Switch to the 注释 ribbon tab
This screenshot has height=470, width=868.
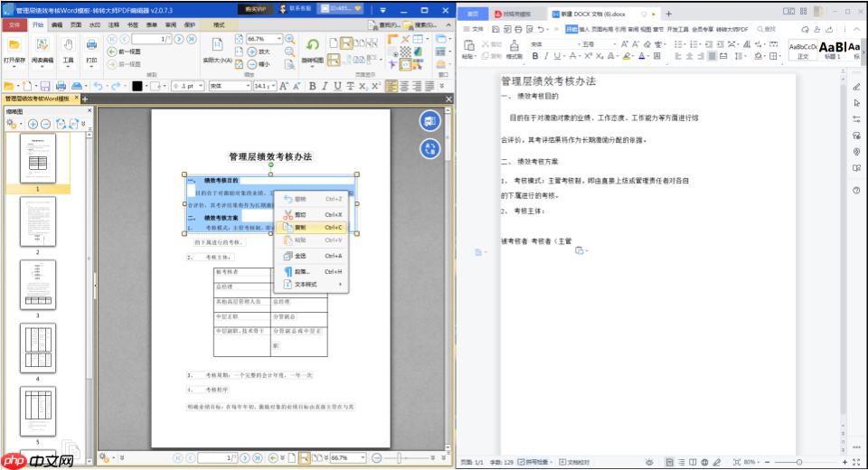114,25
